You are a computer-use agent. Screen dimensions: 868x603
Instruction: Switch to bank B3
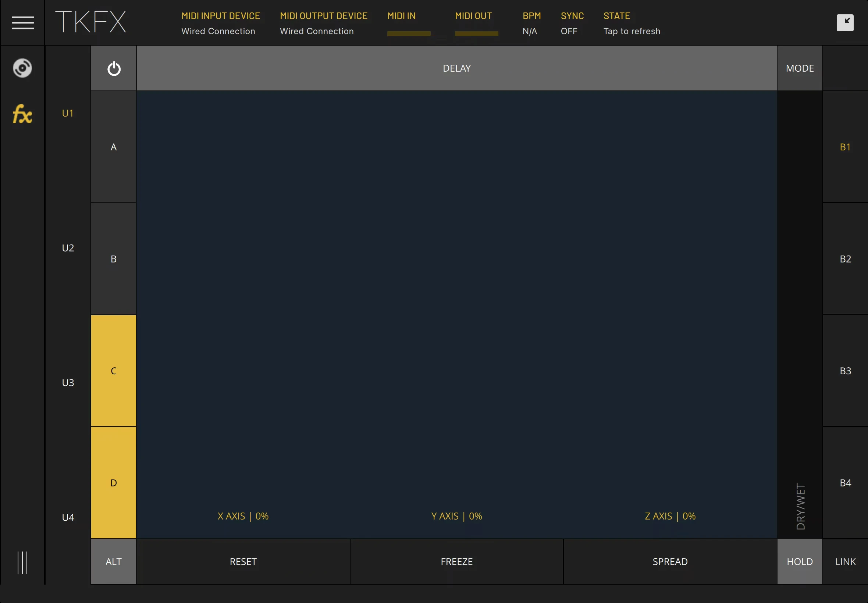coord(845,371)
